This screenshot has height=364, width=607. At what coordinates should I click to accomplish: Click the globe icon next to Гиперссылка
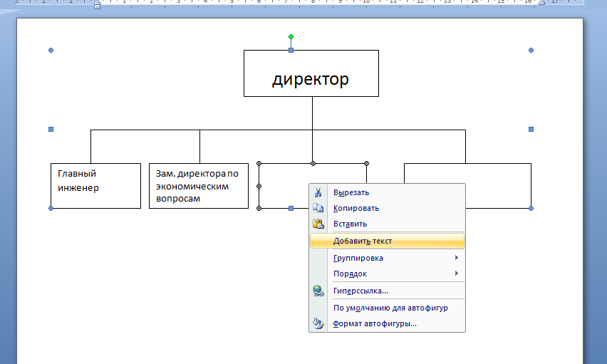coord(318,291)
